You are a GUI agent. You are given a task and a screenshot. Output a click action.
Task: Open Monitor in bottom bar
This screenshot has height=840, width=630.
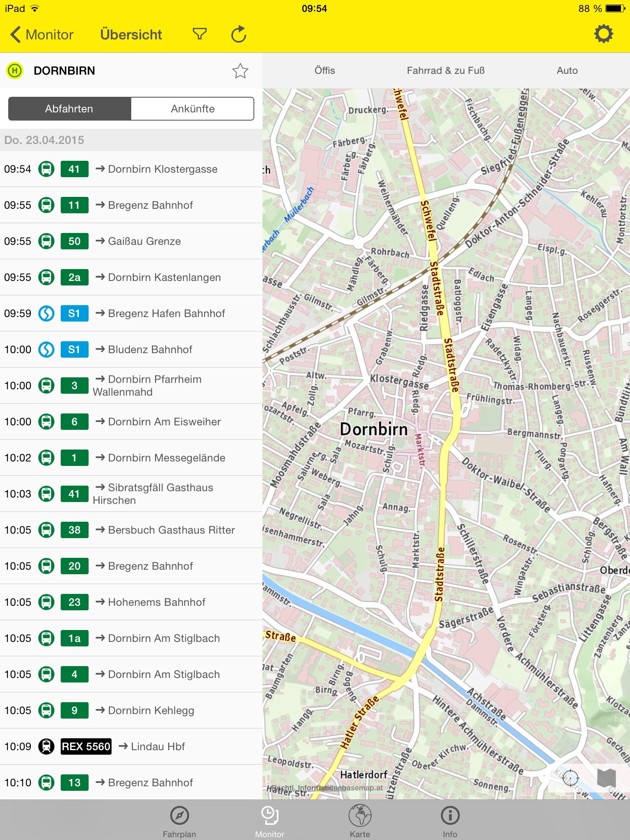270,821
